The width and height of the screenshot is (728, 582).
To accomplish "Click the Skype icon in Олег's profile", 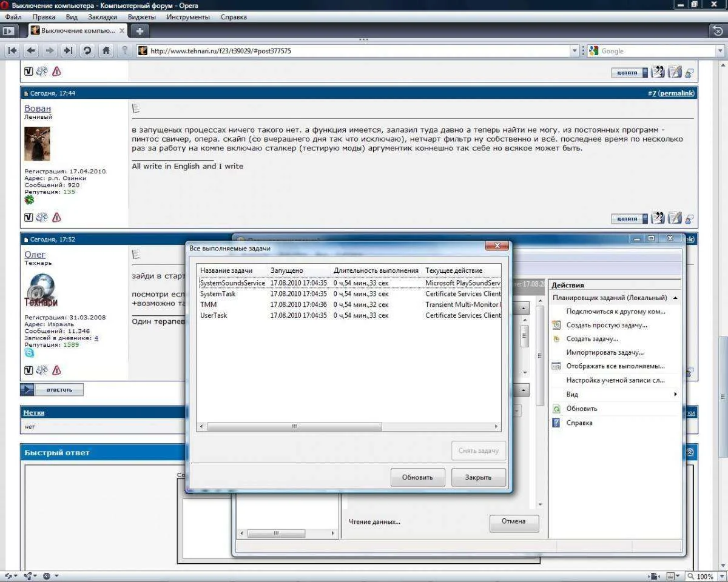I will (29, 353).
